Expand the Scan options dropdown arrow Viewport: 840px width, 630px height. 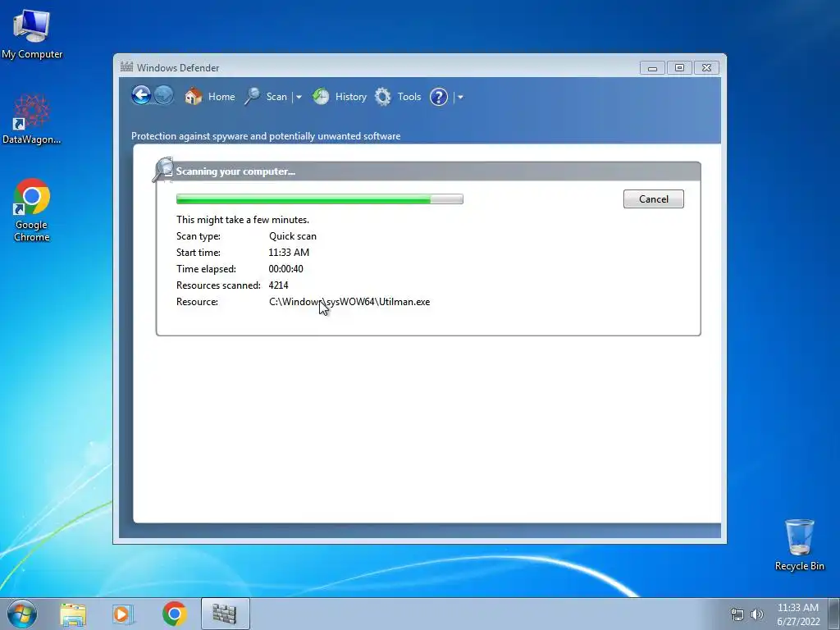(x=299, y=98)
